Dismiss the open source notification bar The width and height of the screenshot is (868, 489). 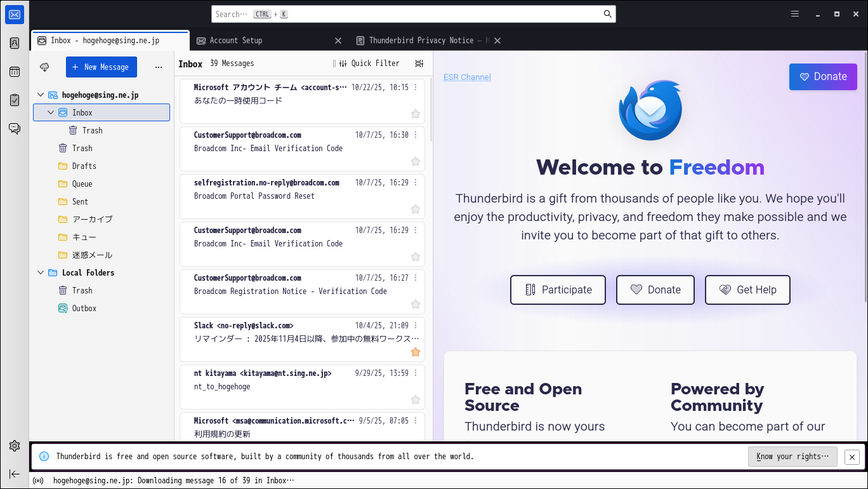852,457
